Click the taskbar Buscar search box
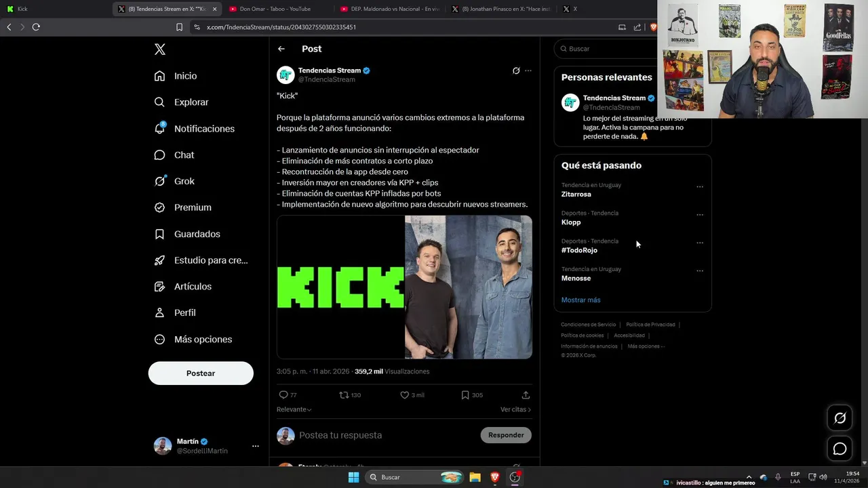The image size is (868, 488). [x=415, y=477]
